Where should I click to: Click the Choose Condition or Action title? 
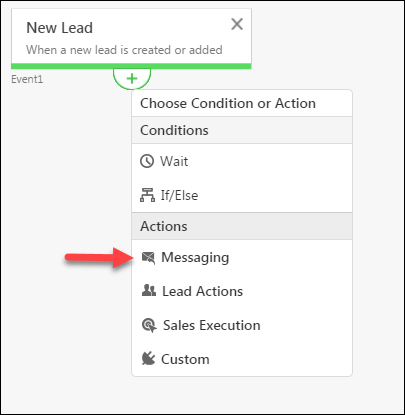tap(228, 103)
